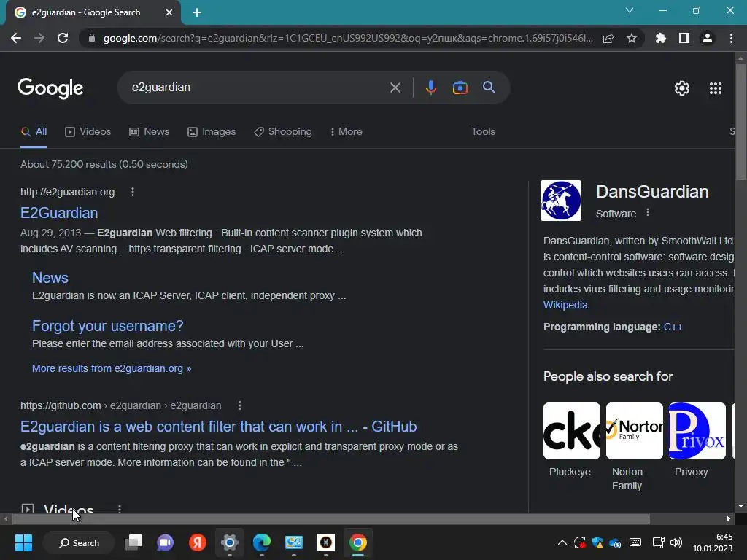The image size is (747, 560).
Task: Bookmark this page with the star icon
Action: (x=632, y=38)
